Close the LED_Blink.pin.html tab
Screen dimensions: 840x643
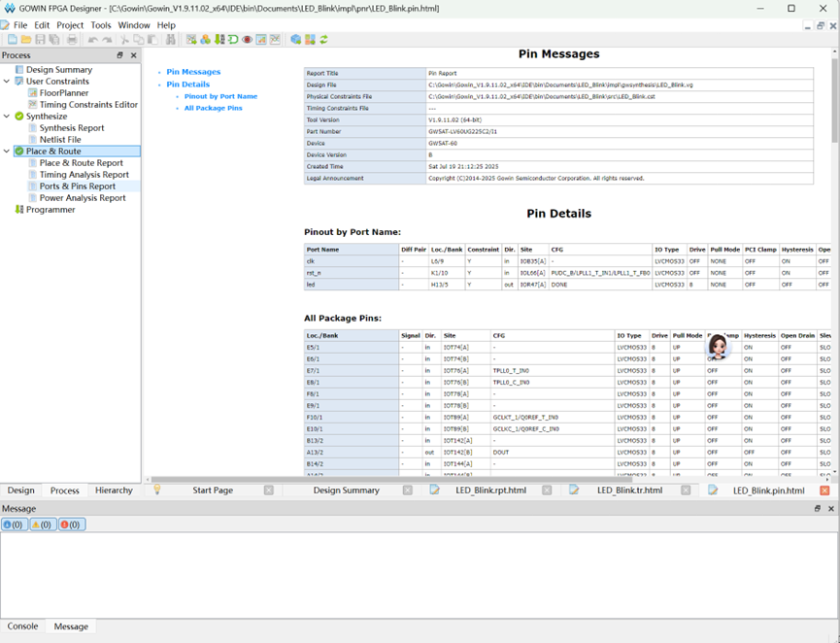[824, 491]
